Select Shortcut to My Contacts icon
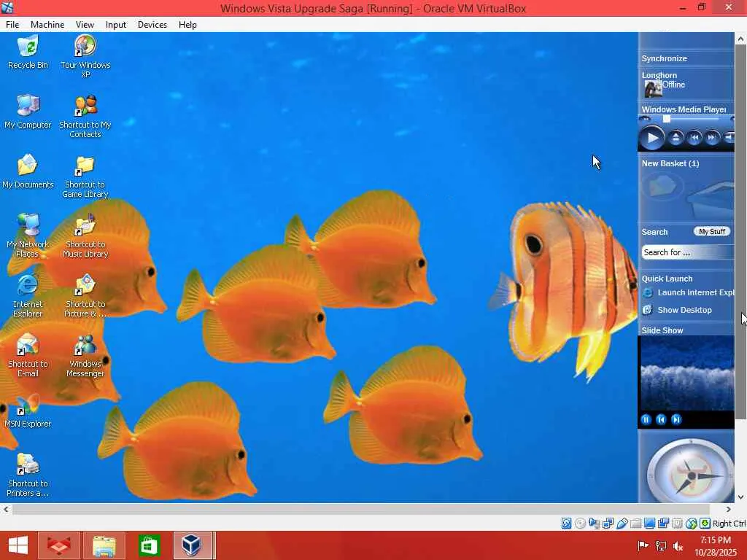The image size is (747, 560). coord(85,117)
